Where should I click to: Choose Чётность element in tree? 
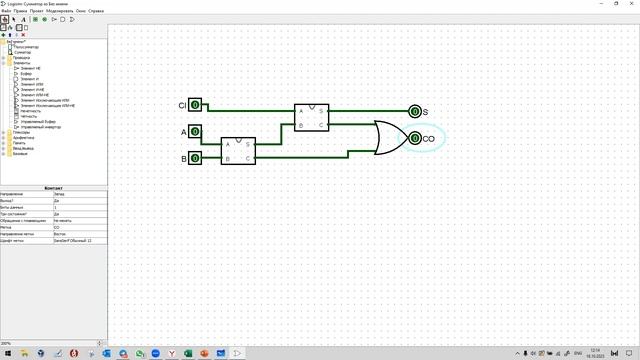[x=29, y=116]
